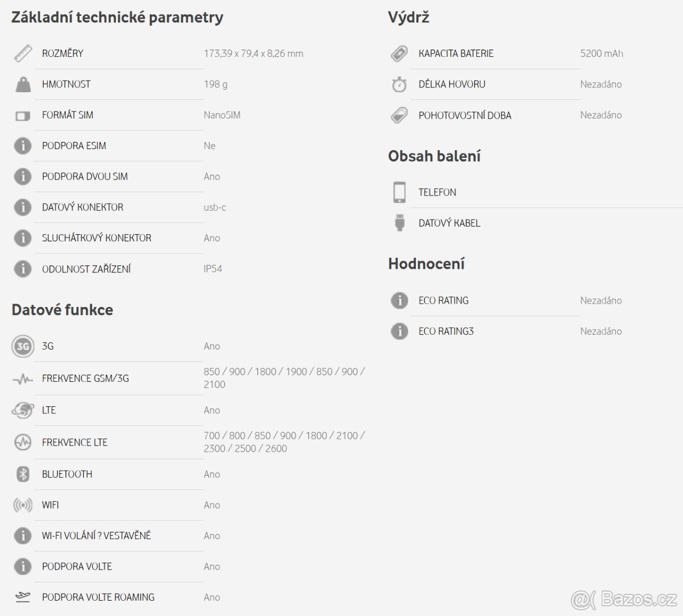
Task: Click the ruler icon beside Rozměry
Action: [x=23, y=54]
